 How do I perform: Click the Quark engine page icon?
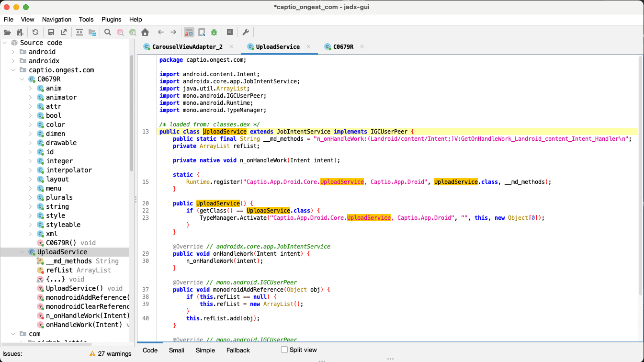[202, 32]
